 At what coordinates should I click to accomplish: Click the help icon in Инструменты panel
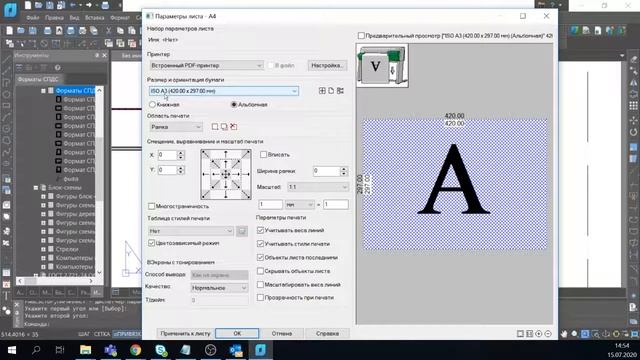click(x=58, y=68)
